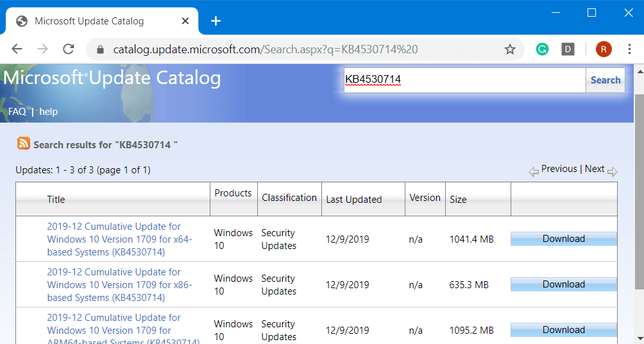
Task: Click the scrollbar up arrow
Action: (x=640, y=72)
